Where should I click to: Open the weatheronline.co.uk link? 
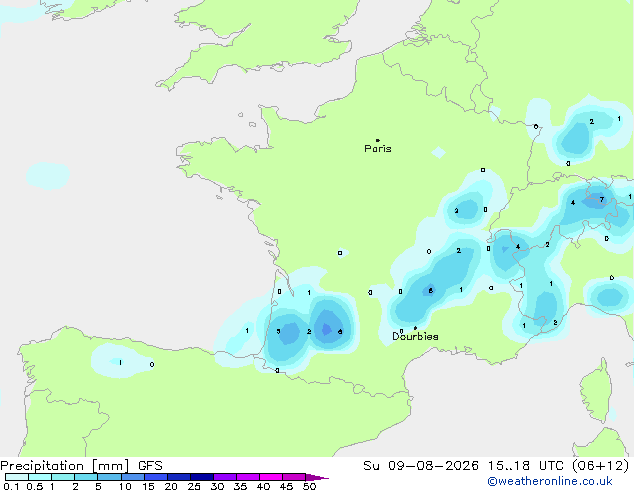550,481
